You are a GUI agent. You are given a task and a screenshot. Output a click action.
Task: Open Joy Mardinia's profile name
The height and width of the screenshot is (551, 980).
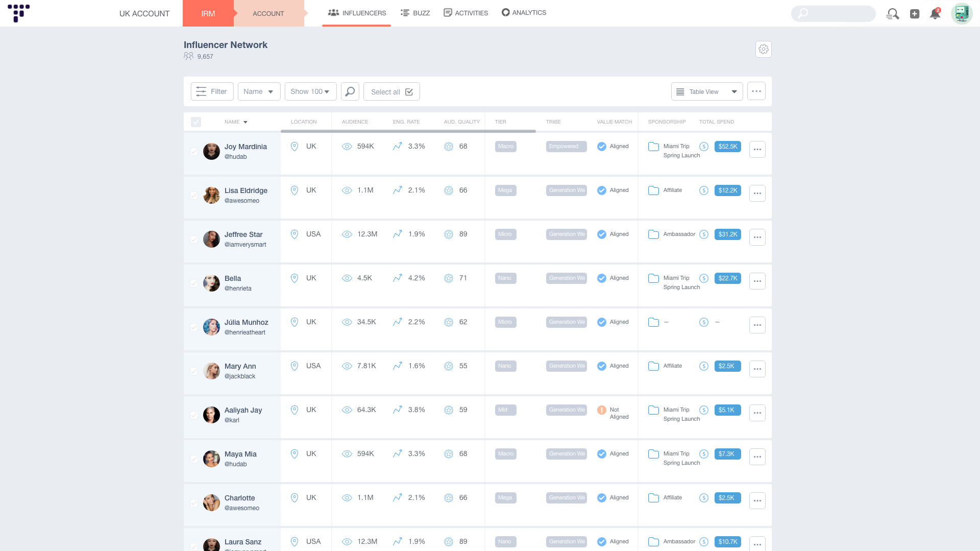tap(246, 147)
